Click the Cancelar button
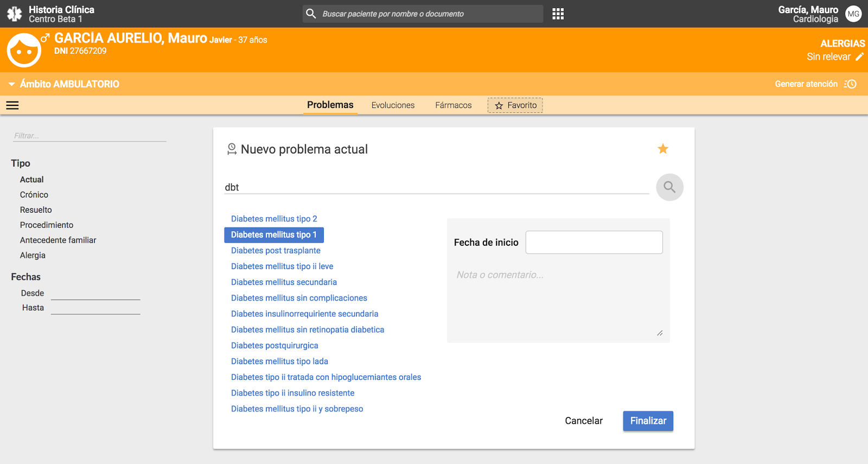The image size is (868, 464). pyautogui.click(x=584, y=421)
